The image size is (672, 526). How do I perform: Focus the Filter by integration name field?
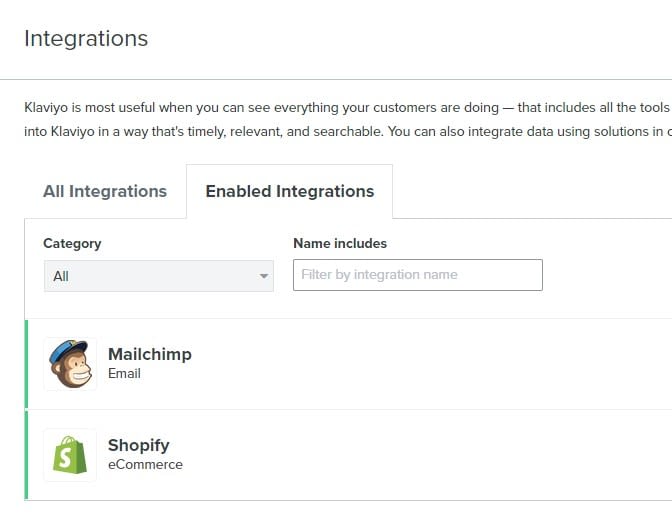click(x=417, y=275)
